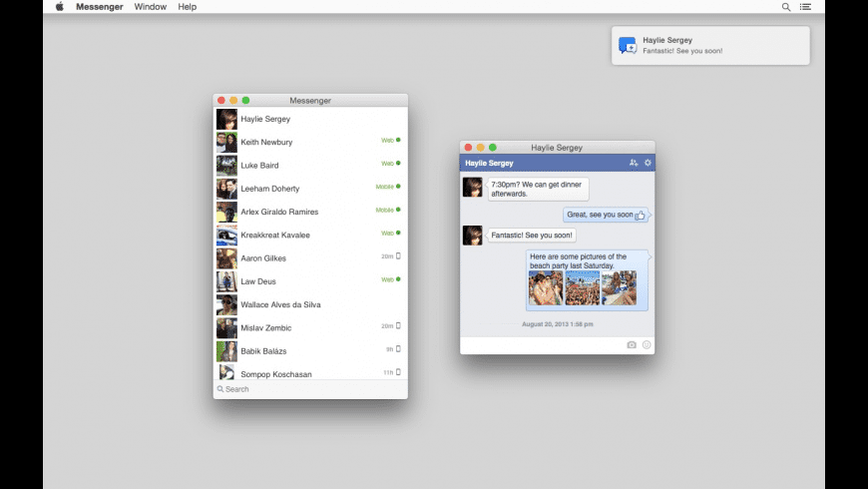Viewport: 868px width, 489px height.
Task: Open the first beach party photo
Action: point(545,287)
